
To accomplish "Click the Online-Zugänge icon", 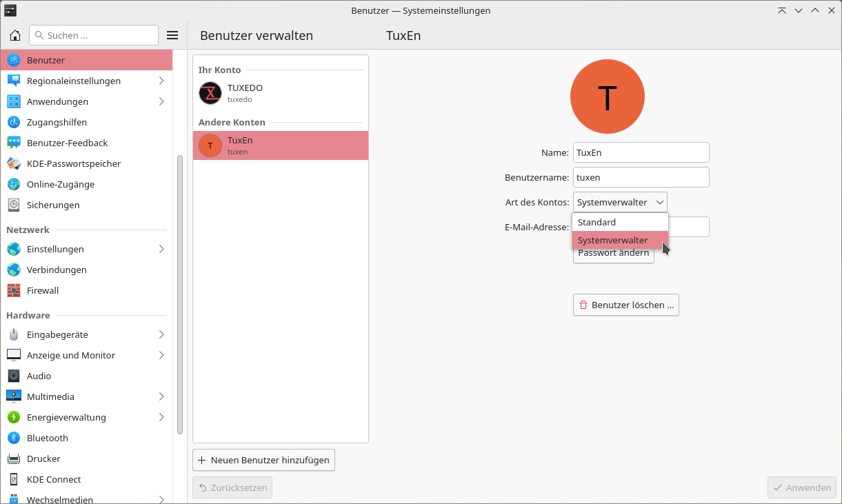I will 14,184.
